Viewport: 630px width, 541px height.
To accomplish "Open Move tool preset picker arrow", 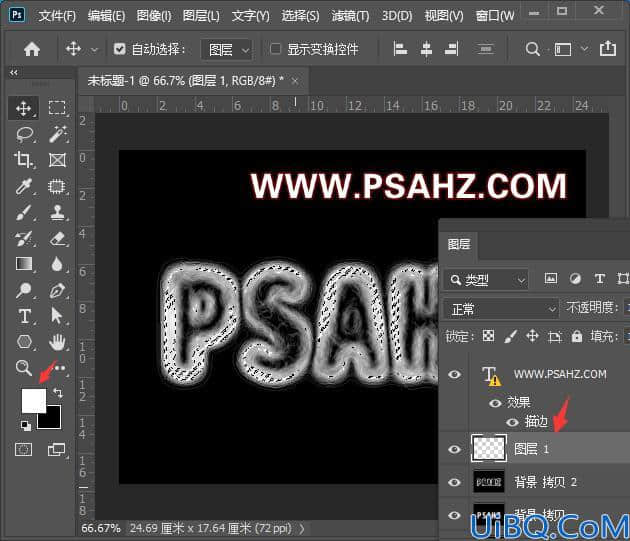I will tap(94, 50).
